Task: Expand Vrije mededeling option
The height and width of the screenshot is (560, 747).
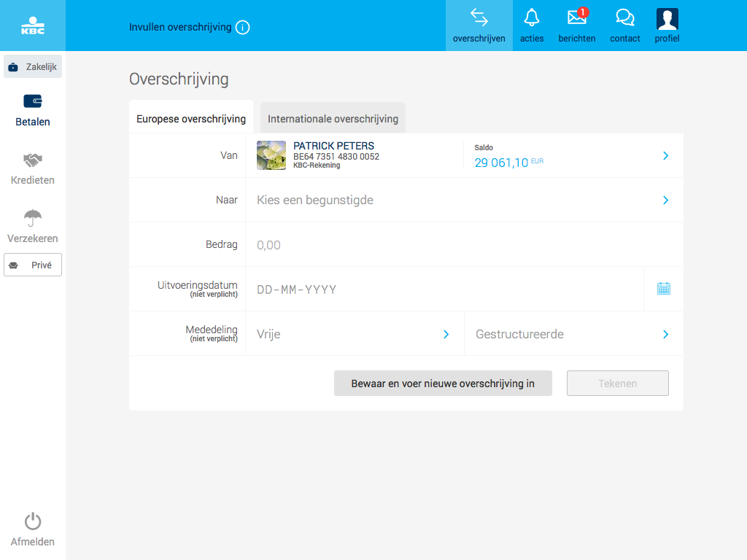Action: pyautogui.click(x=446, y=334)
